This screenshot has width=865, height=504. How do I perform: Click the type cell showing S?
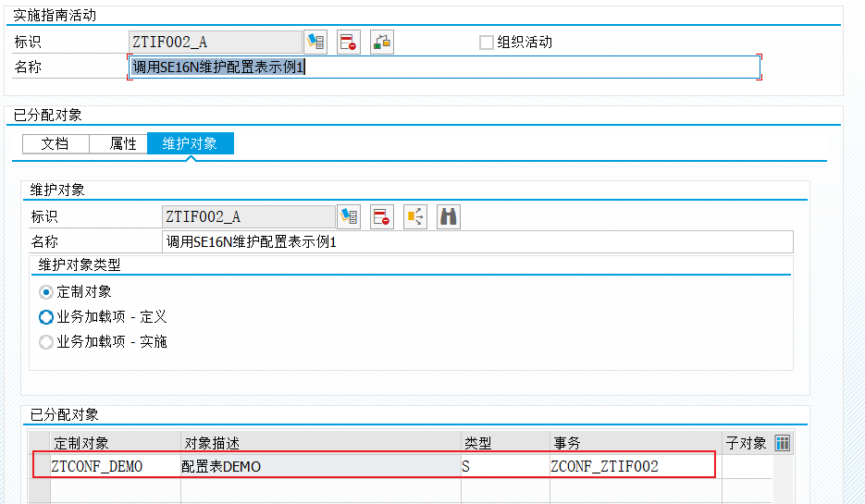505,466
